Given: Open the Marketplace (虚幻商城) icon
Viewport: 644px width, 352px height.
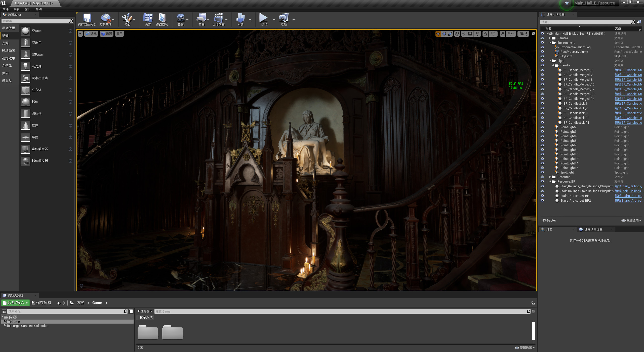Looking at the screenshot, I should coord(162,20).
